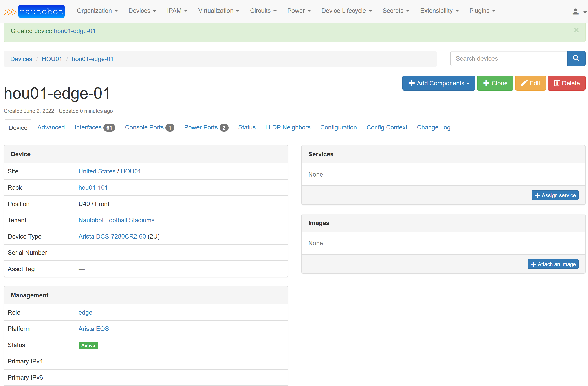Open the IPAM navigation menu
Image resolution: width=588 pixels, height=386 pixels.
click(177, 11)
